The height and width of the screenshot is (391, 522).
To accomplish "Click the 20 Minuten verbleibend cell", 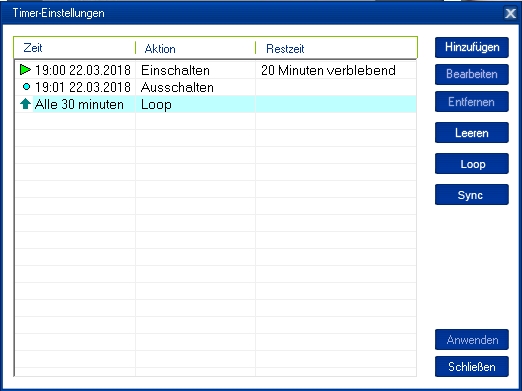I will [x=328, y=70].
